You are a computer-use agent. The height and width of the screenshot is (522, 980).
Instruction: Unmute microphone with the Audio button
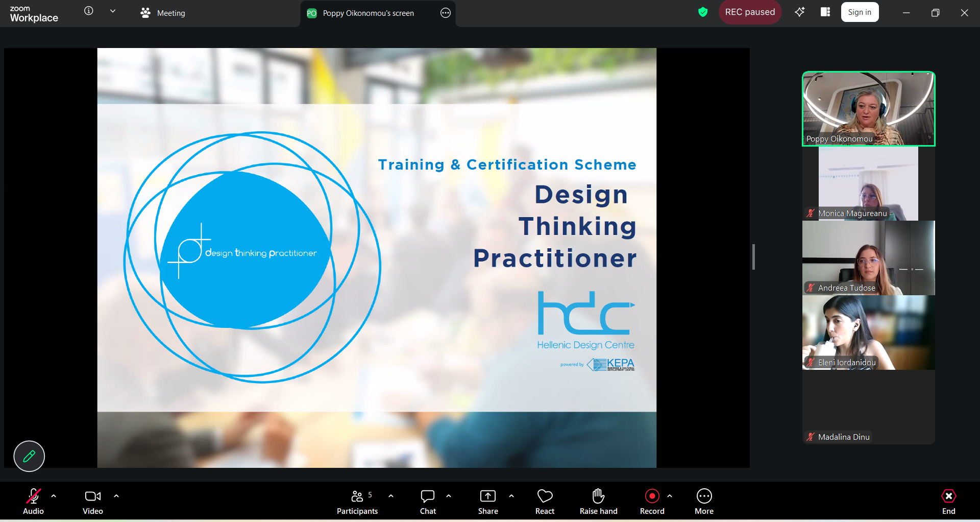[x=34, y=502]
